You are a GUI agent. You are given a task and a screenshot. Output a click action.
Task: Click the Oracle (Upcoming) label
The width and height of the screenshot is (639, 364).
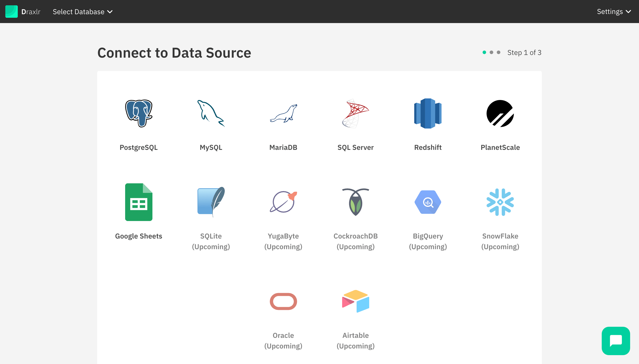(283, 341)
